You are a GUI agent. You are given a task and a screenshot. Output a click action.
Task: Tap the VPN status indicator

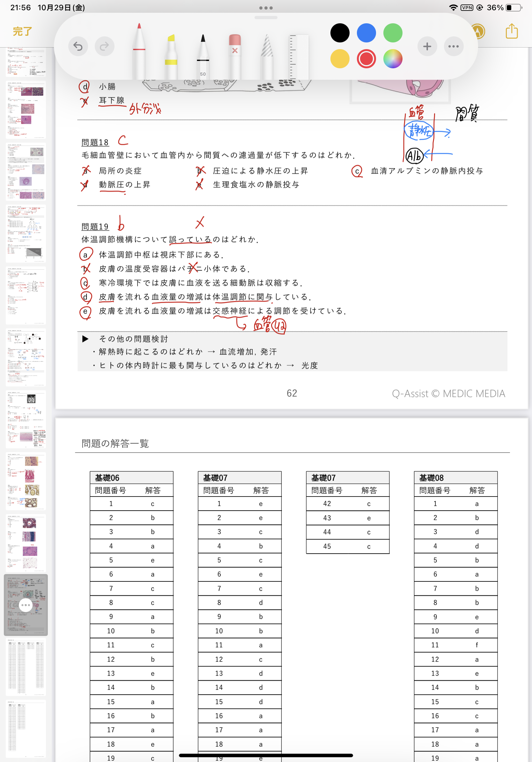coord(467,7)
